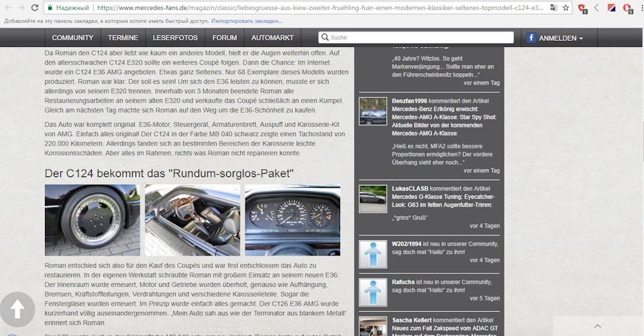
Task: Open W202/1994 default avatar icon
Action: (x=373, y=254)
